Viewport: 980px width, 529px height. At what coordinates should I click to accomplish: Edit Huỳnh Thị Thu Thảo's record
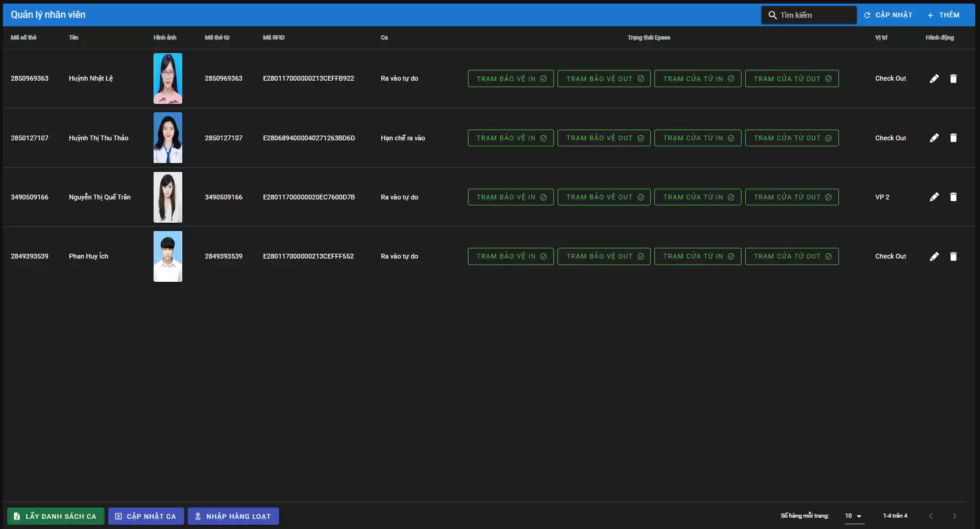tap(934, 138)
